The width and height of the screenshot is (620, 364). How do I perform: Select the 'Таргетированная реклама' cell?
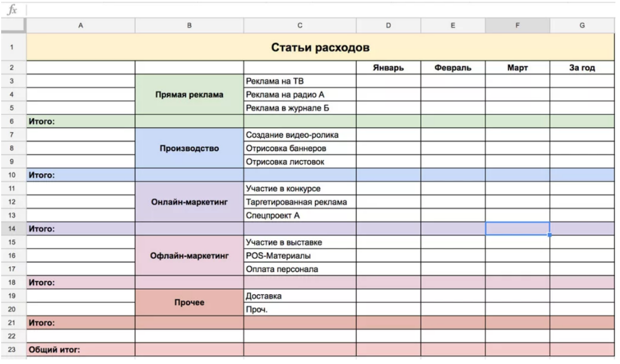(300, 202)
